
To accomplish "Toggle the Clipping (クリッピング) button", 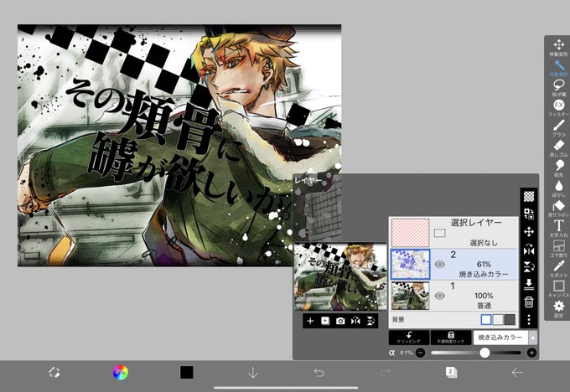I will click(409, 338).
